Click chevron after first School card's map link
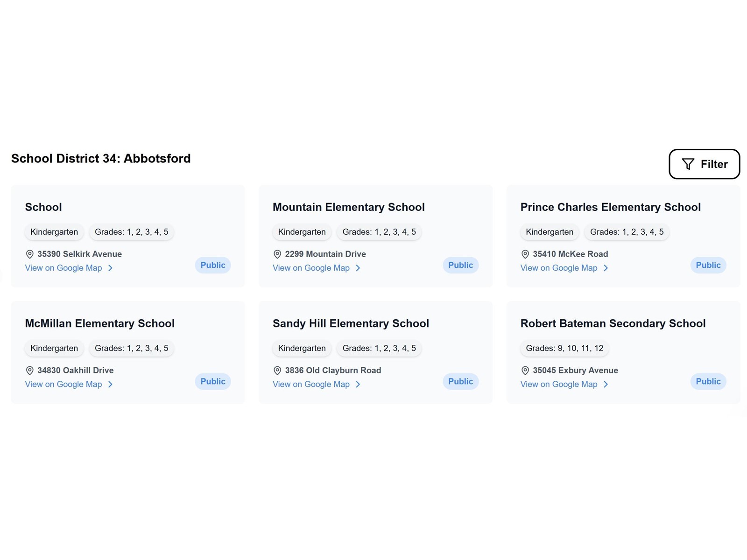This screenshot has height=560, width=747. pyautogui.click(x=111, y=268)
